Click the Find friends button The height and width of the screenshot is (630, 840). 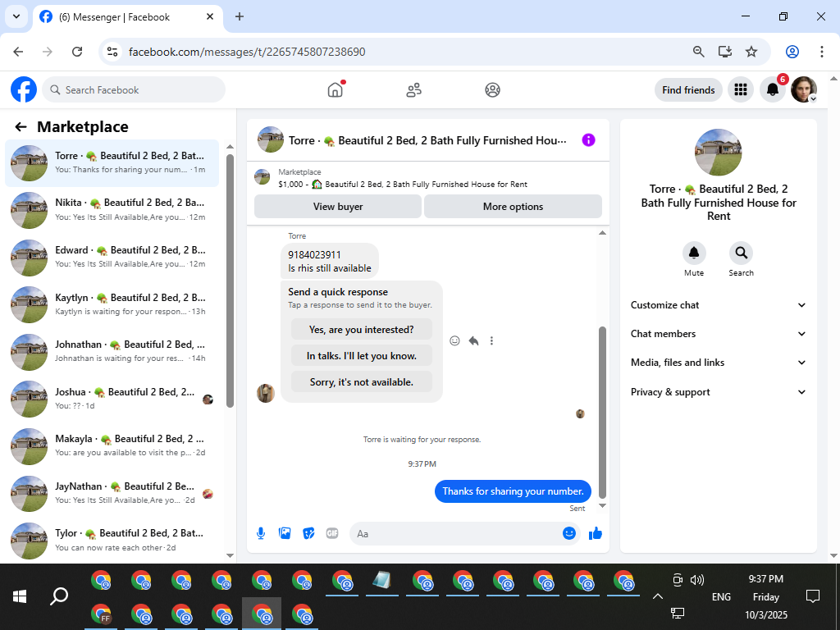click(x=688, y=90)
